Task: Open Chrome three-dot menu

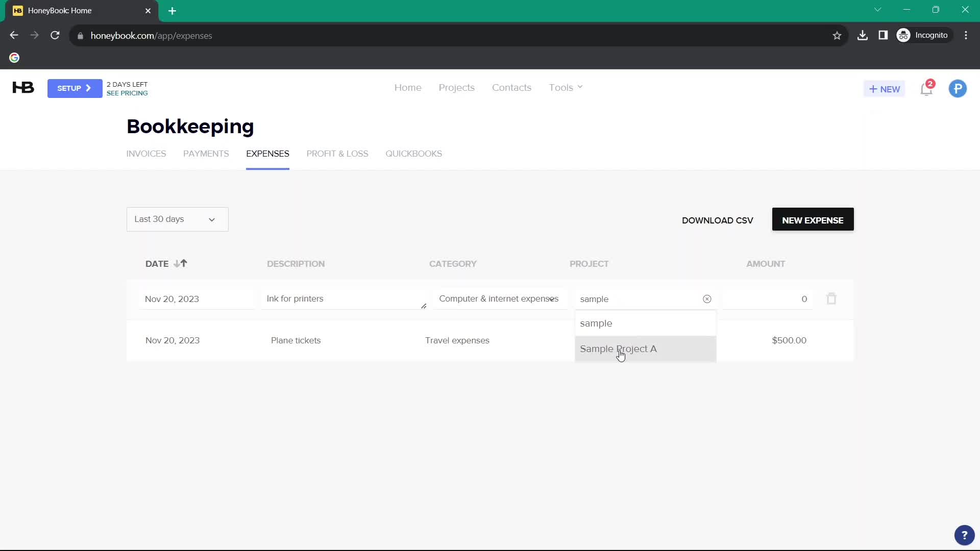Action: 966,35
